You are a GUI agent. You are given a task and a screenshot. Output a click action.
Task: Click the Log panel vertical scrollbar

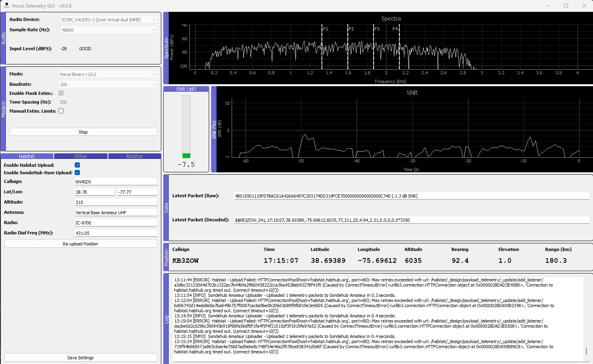point(586,351)
